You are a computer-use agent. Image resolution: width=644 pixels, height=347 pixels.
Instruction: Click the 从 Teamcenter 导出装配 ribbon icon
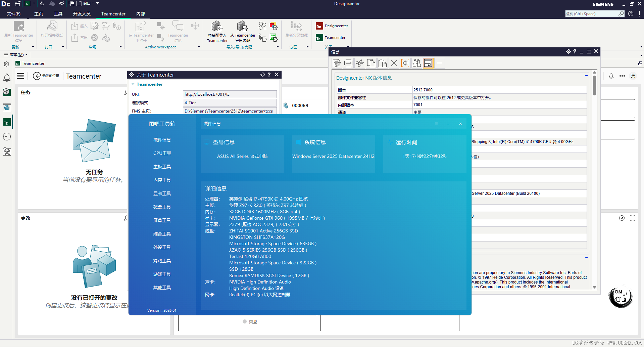pos(242,27)
